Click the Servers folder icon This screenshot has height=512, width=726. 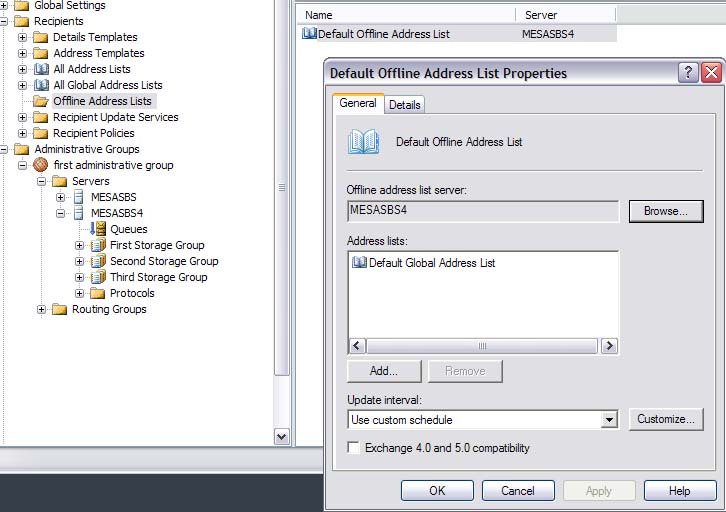(x=60, y=181)
